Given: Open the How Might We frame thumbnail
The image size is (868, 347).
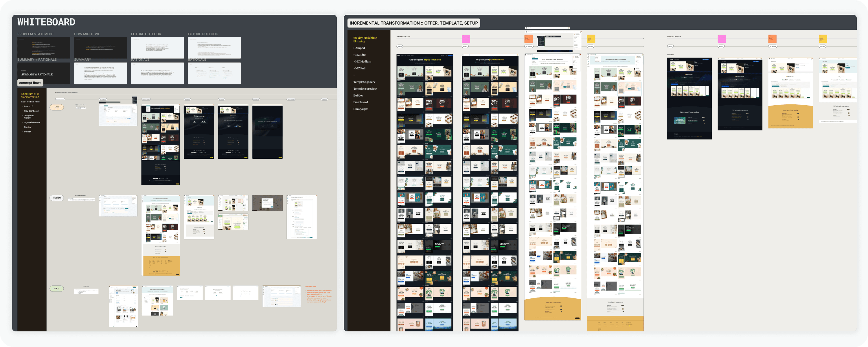Looking at the screenshot, I should pos(100,47).
